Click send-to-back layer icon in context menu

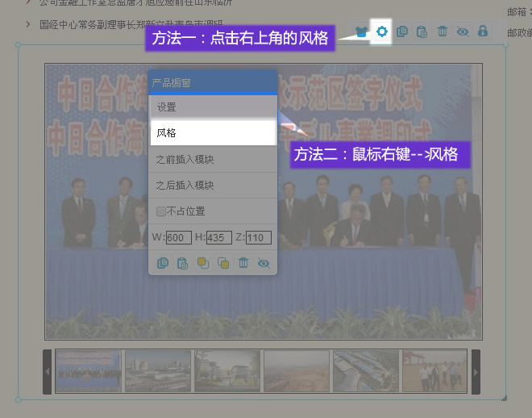click(223, 263)
